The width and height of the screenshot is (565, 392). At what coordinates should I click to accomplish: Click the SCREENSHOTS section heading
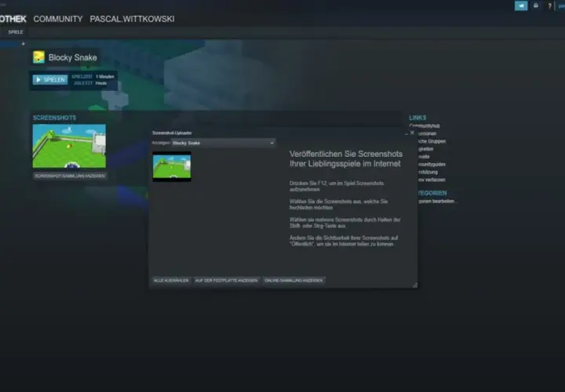click(x=54, y=118)
